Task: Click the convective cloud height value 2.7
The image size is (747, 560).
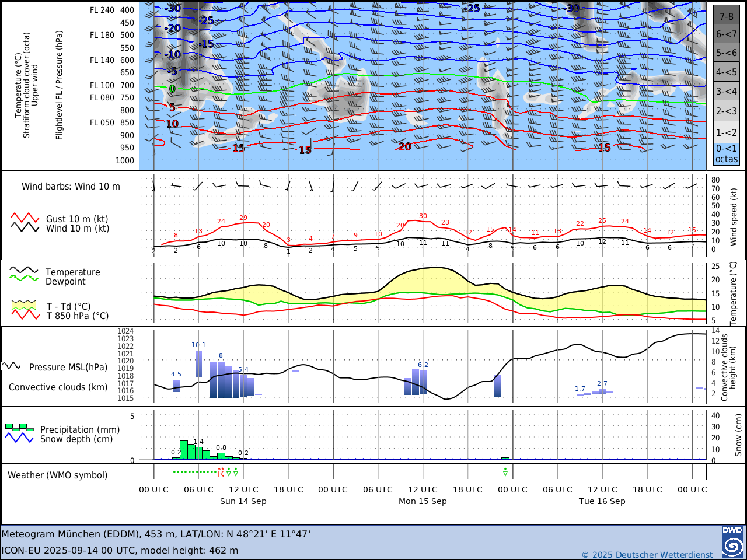Action: (x=602, y=384)
